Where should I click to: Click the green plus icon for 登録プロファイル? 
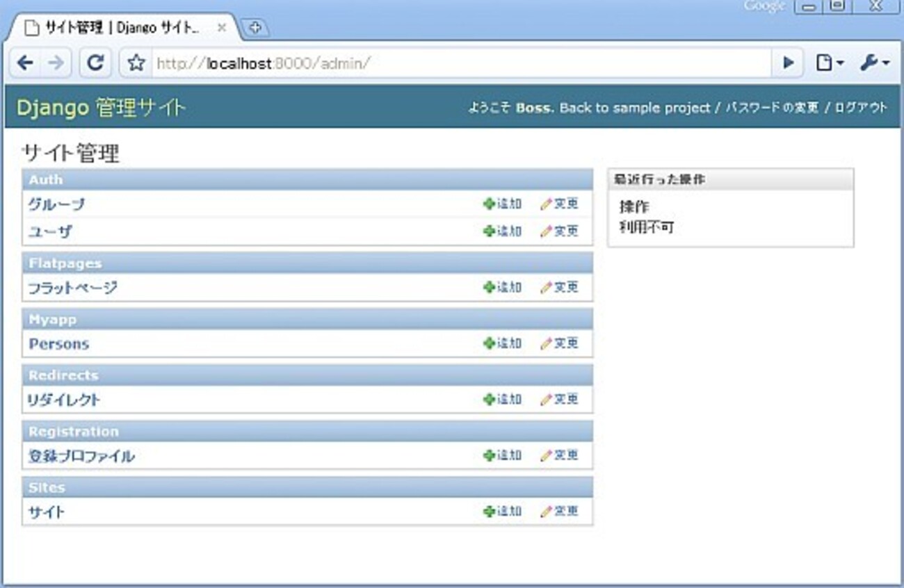(489, 455)
